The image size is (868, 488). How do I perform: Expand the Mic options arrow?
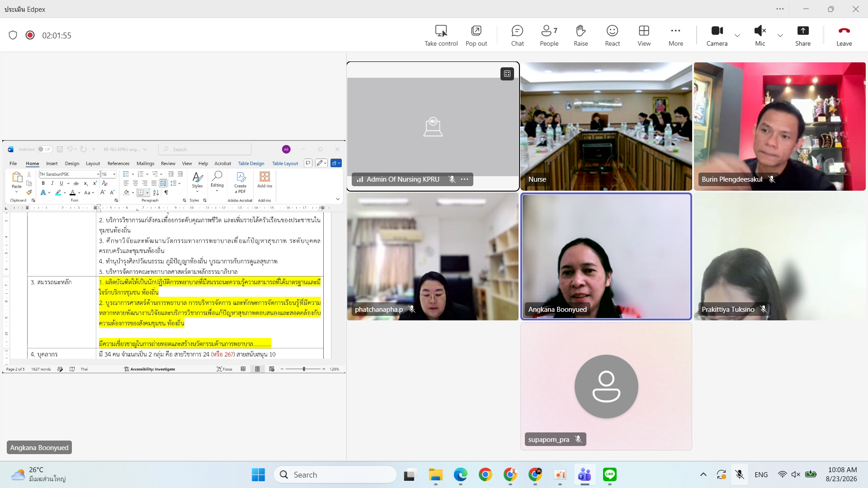point(780,36)
